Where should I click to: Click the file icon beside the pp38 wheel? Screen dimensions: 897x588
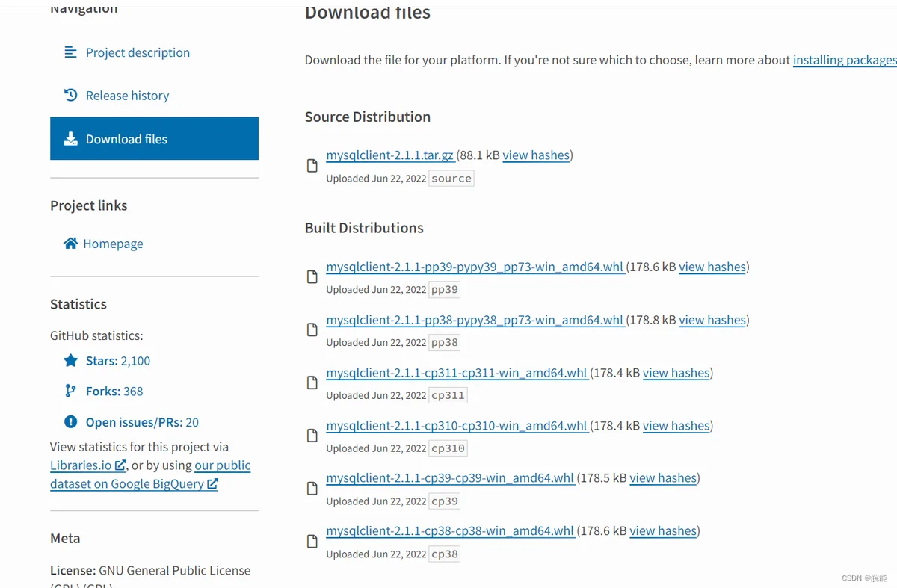point(312,330)
